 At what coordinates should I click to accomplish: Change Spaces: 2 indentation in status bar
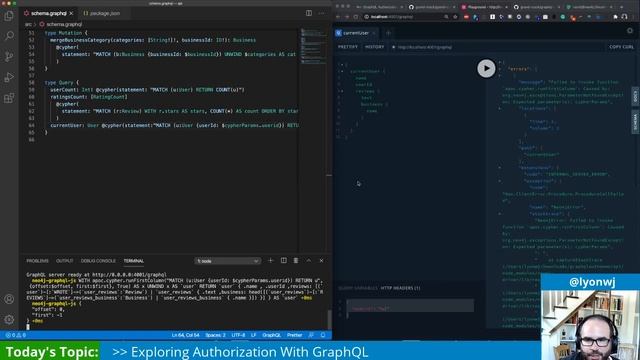pos(216,335)
